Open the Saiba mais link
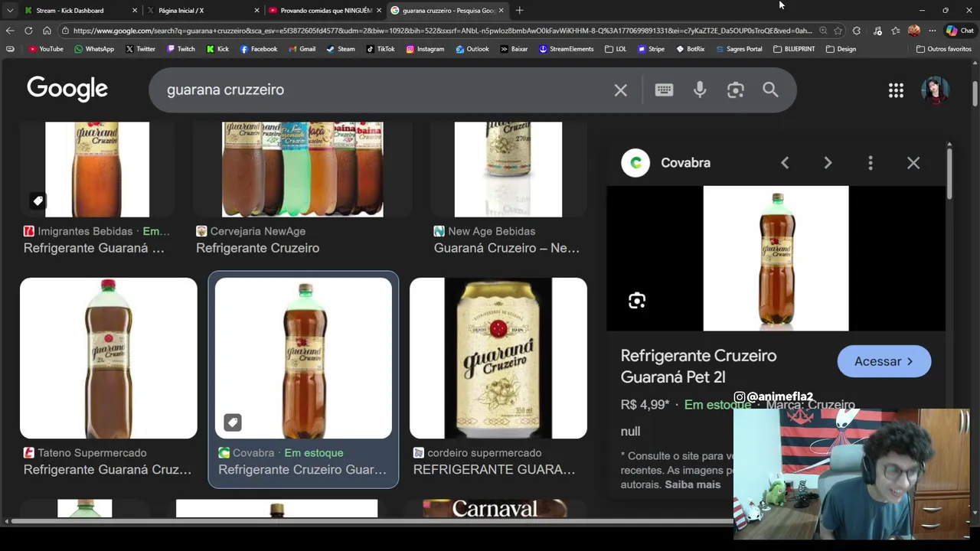 coord(692,484)
